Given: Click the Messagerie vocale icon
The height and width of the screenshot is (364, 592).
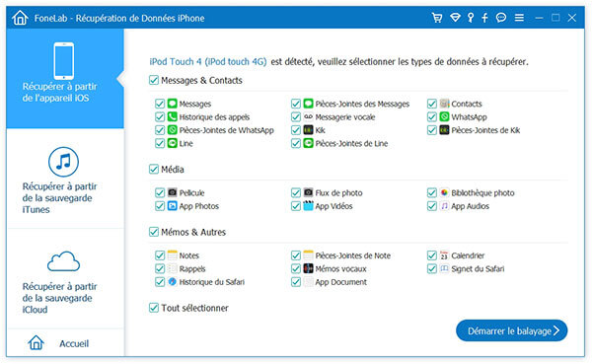Looking at the screenshot, I should click(x=309, y=116).
